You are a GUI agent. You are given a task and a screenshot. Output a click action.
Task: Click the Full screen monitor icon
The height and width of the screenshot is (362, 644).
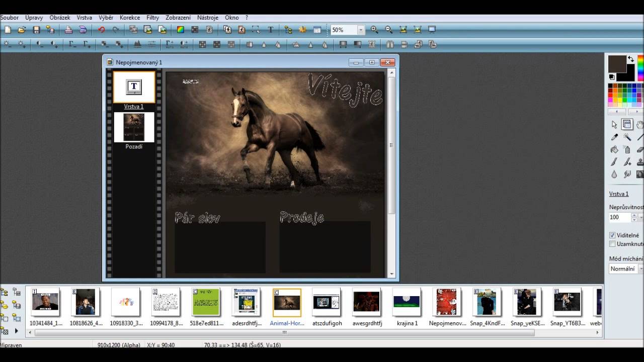click(432, 30)
